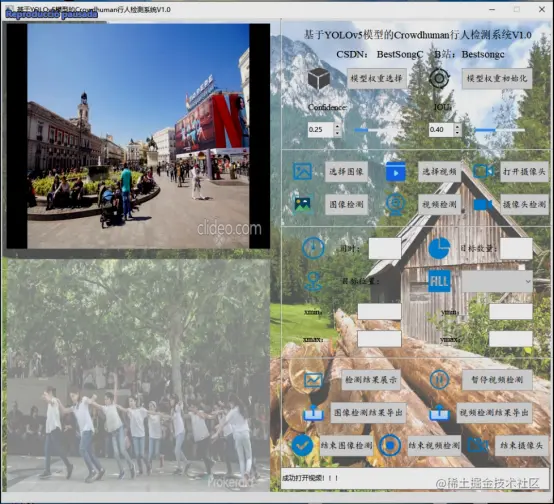
Task: Decrease Confidence value with down arrow
Action: pyautogui.click(x=337, y=133)
